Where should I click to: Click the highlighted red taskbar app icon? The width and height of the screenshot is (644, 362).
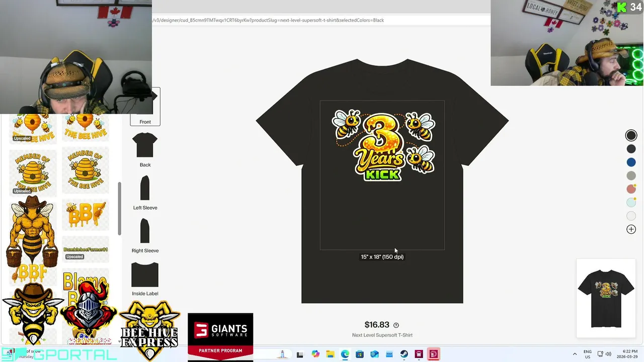(433, 354)
